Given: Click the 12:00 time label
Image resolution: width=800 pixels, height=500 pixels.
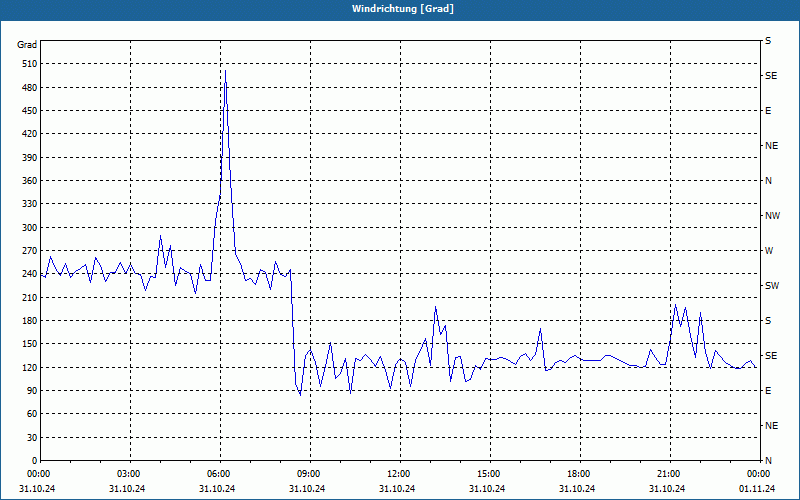Looking at the screenshot, I should pos(398,474).
